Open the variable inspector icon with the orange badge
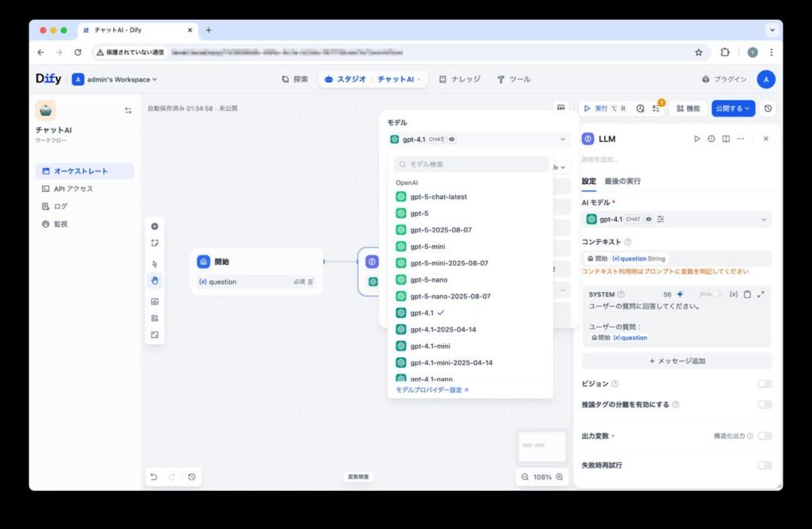 (x=656, y=107)
